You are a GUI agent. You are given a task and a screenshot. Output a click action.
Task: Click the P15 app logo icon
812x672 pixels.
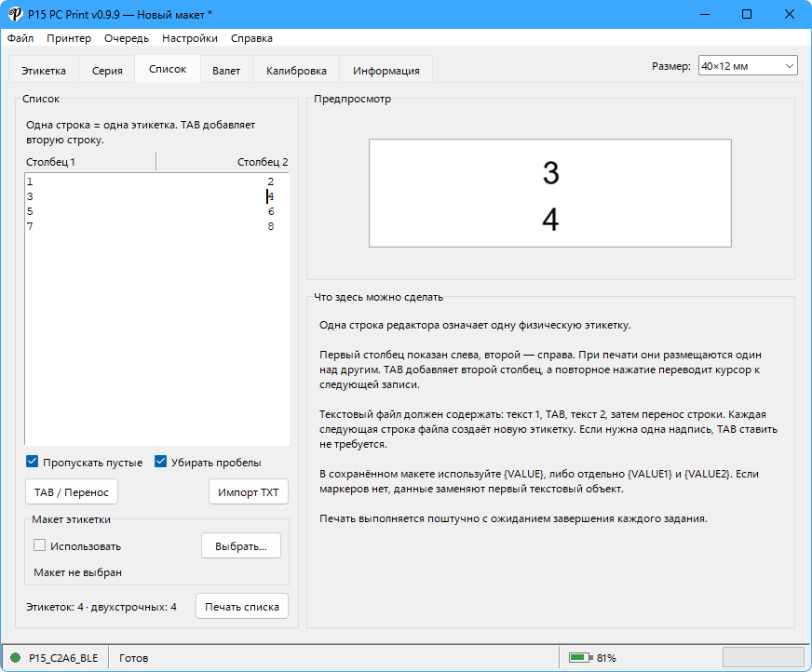click(x=15, y=14)
